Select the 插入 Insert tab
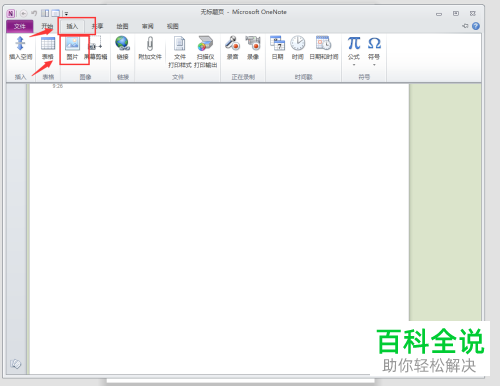Screen dimensions: 500x386 click(72, 26)
